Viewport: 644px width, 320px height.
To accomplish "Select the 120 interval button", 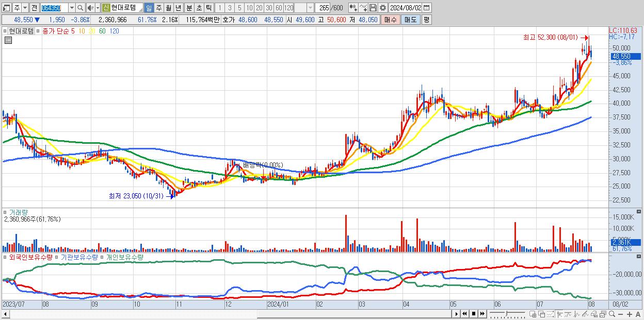I will (288, 8).
